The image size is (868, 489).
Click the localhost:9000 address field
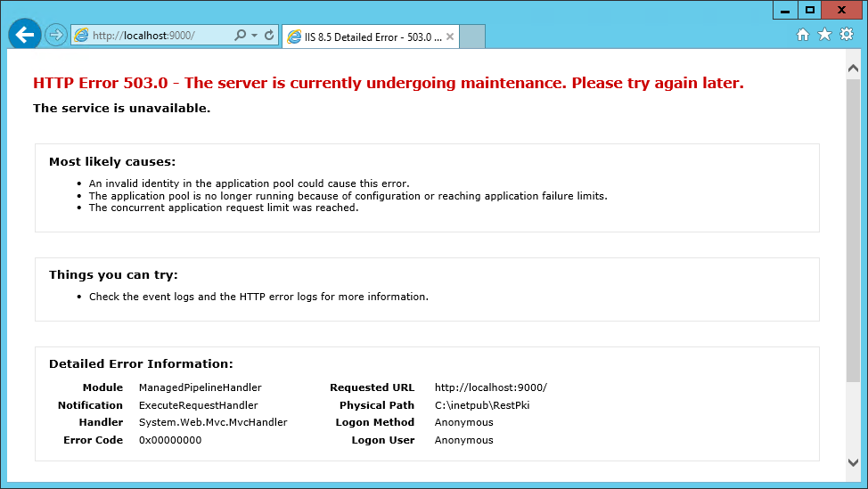pyautogui.click(x=156, y=36)
